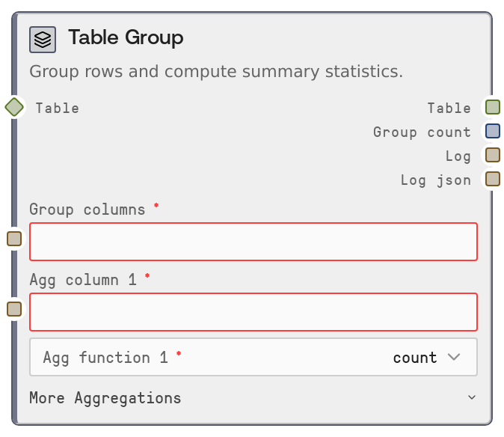Screen dimensions: 504x437
Task: Click the Log json output label
Action: 435,180
